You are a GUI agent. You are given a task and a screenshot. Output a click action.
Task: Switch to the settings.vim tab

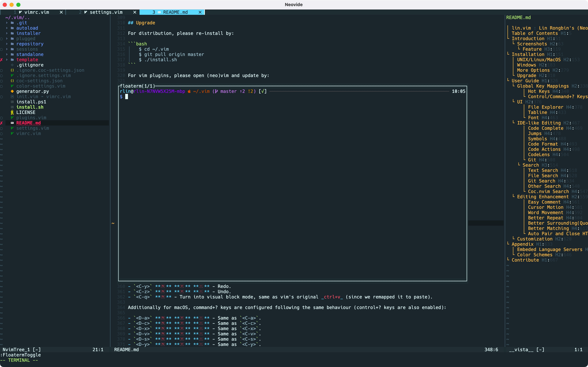point(103,12)
